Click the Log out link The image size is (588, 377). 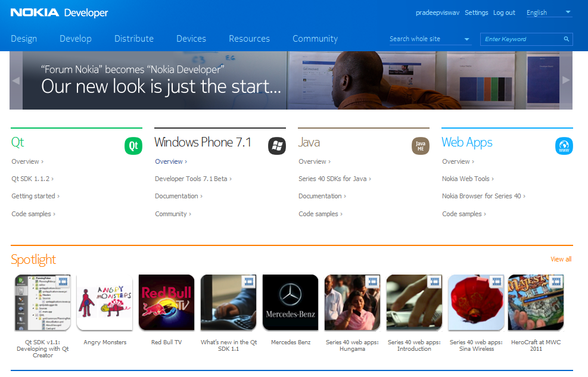504,13
